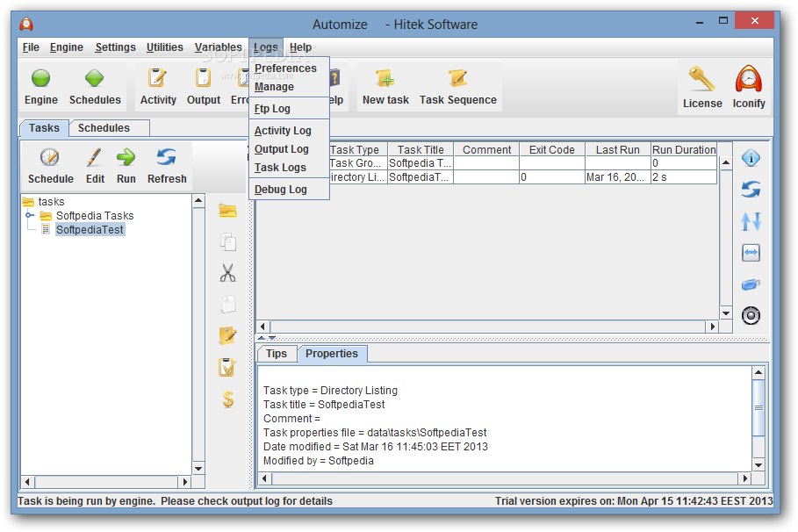
Task: Click the open folder icon in side strip
Action: (x=227, y=211)
